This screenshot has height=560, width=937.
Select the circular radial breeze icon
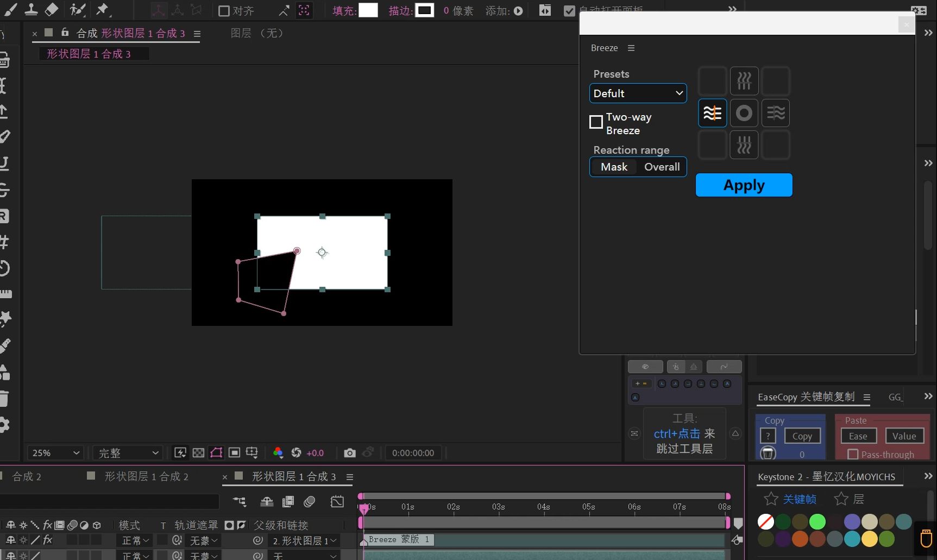point(744,113)
